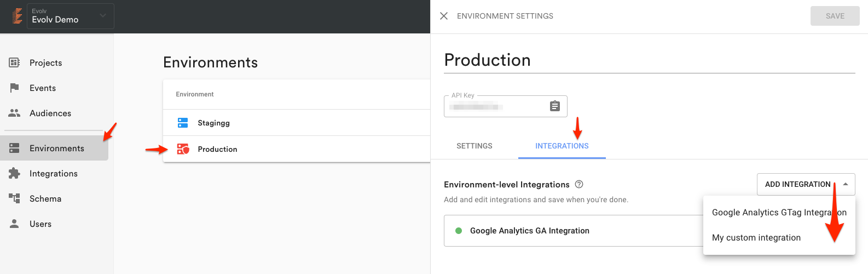868x274 pixels.
Task: Edit the Production environment name field
Action: [x=649, y=60]
